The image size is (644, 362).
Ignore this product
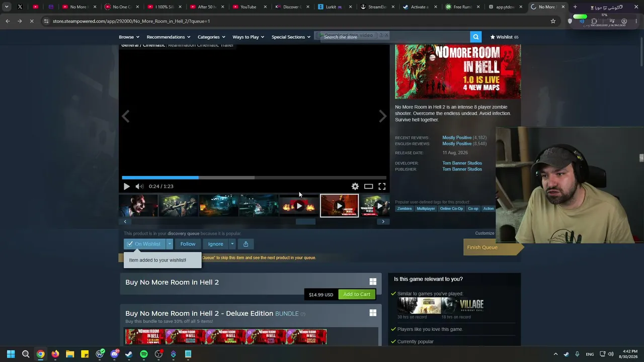click(x=215, y=244)
